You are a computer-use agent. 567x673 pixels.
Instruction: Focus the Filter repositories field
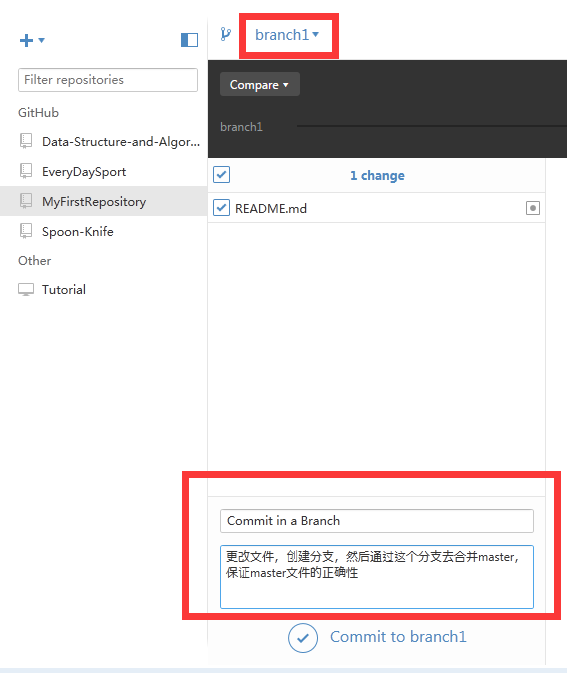pyautogui.click(x=108, y=80)
